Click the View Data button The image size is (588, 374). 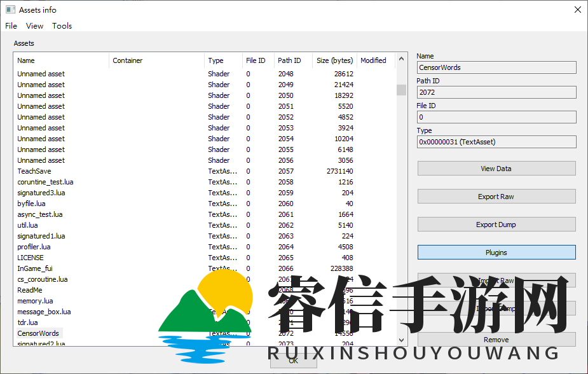point(496,168)
